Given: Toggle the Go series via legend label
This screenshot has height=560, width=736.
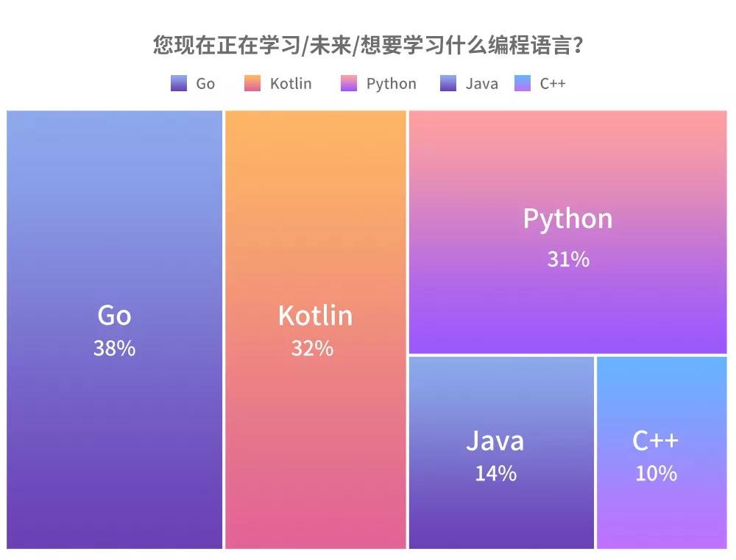Looking at the screenshot, I should tap(205, 84).
